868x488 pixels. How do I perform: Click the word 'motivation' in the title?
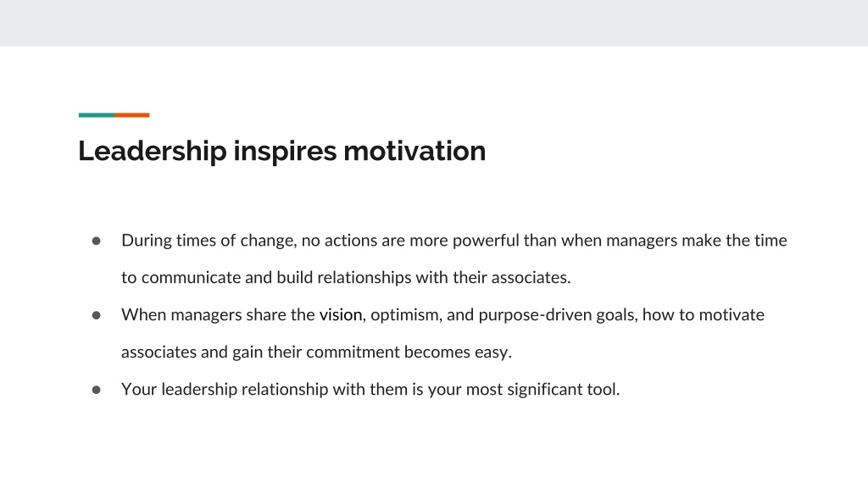[x=415, y=151]
